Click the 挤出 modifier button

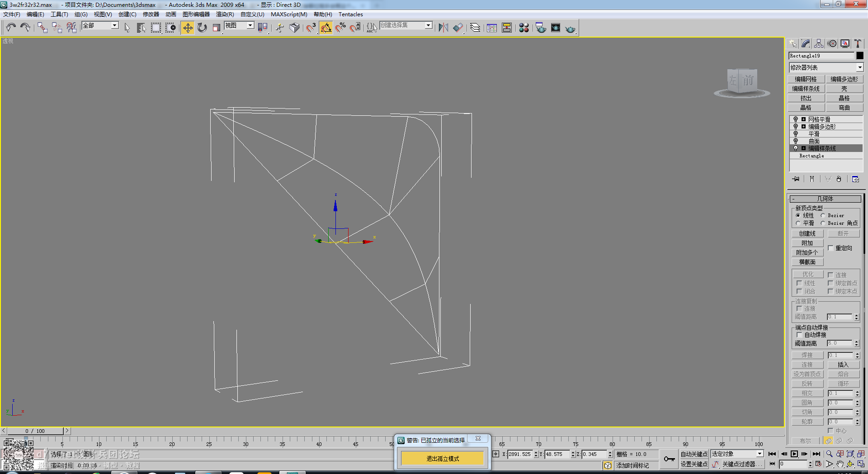806,98
